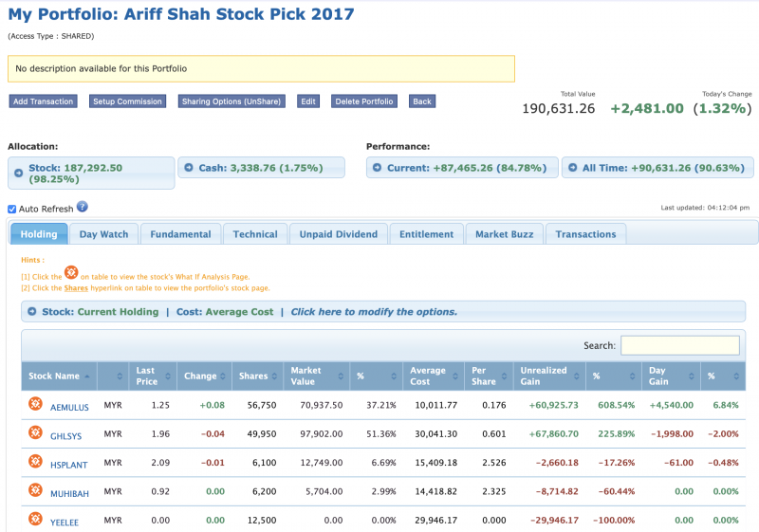The width and height of the screenshot is (759, 532).
Task: Open What If analysis icon for MUHIBAH
Action: click(35, 491)
